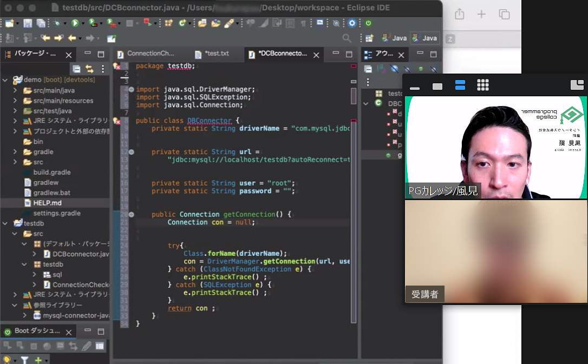The height and width of the screenshot is (364, 588).
Task: Click the blue gear icon in toolbar
Action: click(x=352, y=23)
